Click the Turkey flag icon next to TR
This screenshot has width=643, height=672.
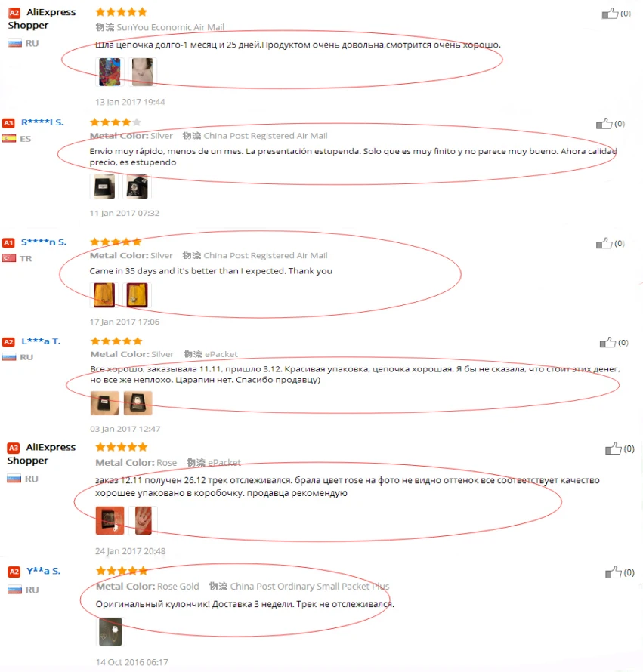tap(9, 258)
